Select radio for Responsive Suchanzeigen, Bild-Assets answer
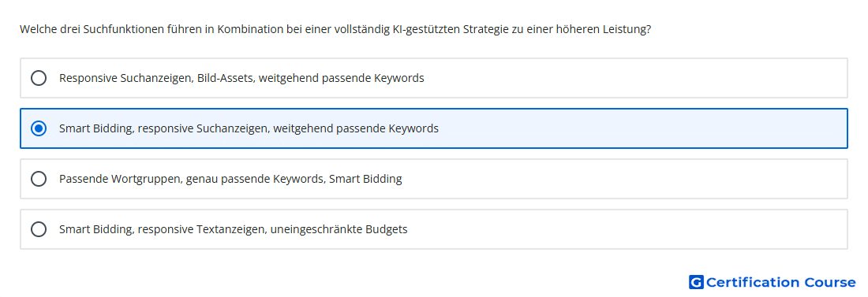Image resolution: width=868 pixels, height=297 pixels. tap(39, 78)
